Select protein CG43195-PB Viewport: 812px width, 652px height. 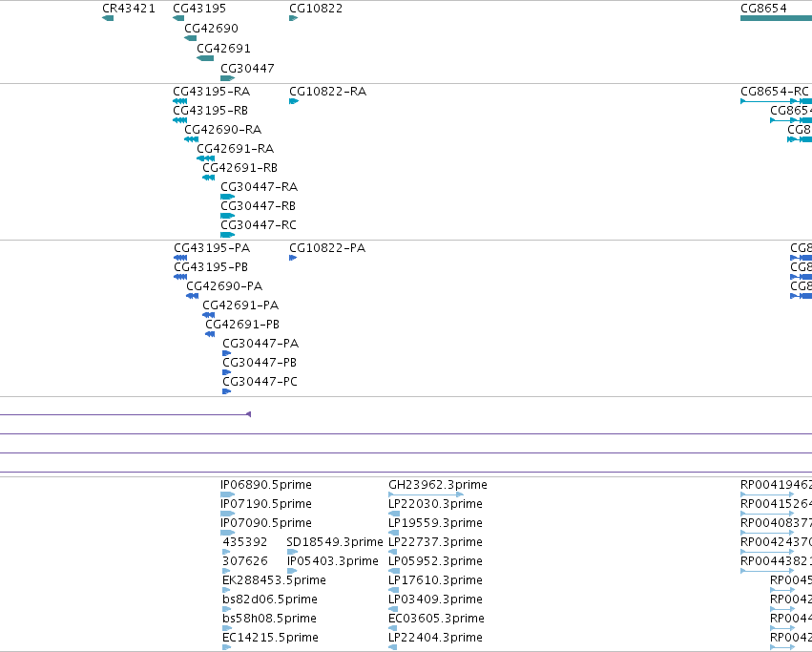pos(180,277)
